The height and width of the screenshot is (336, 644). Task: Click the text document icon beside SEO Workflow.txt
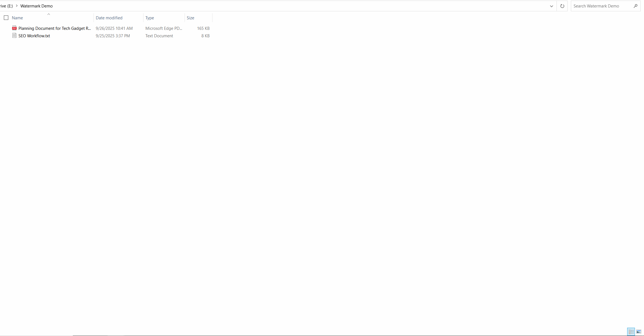tap(14, 35)
